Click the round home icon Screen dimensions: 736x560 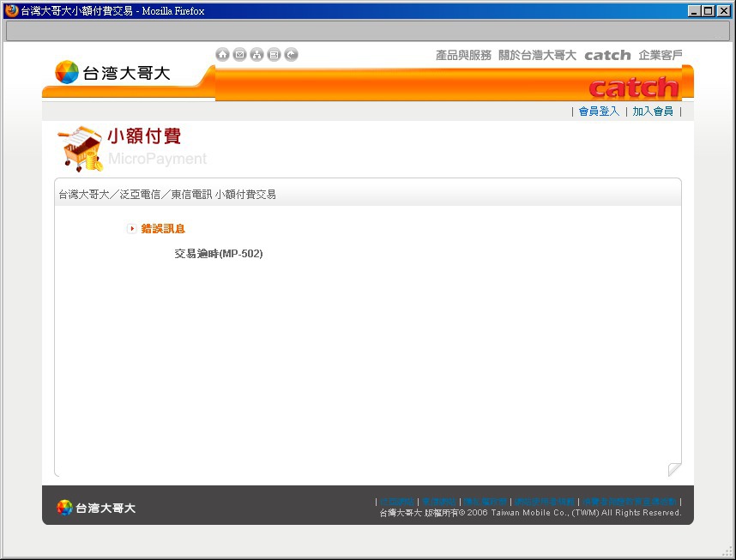coord(222,54)
